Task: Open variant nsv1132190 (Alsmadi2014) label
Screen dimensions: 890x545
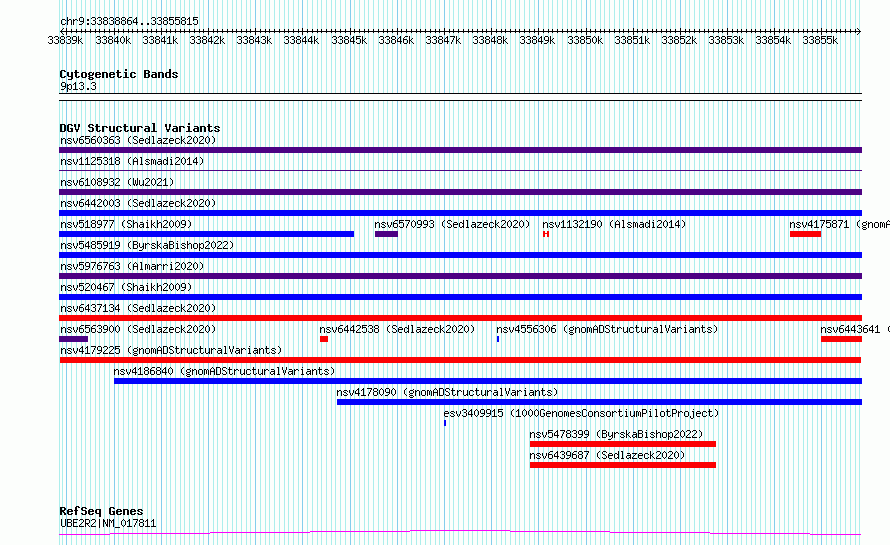Action: coord(614,224)
